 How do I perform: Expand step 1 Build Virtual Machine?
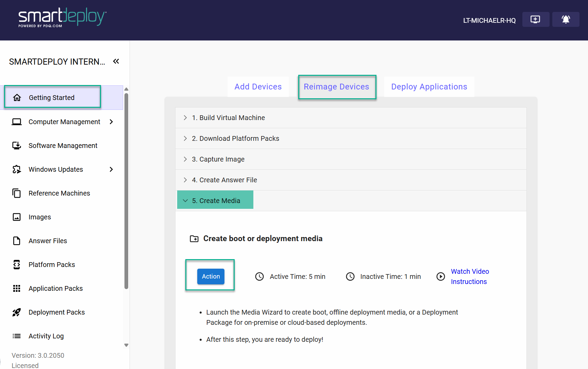[228, 118]
